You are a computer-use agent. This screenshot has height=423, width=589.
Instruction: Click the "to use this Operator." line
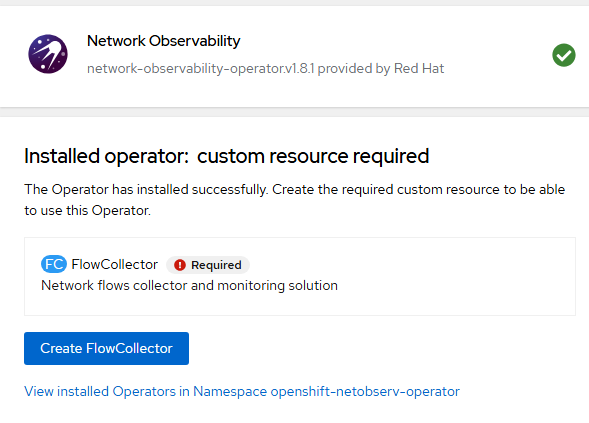click(88, 210)
